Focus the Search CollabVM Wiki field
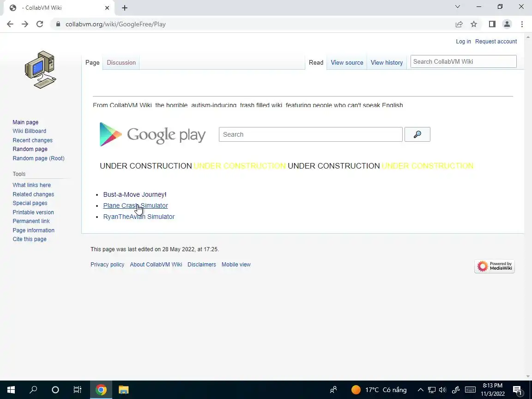The width and height of the screenshot is (532, 399). 463,61
